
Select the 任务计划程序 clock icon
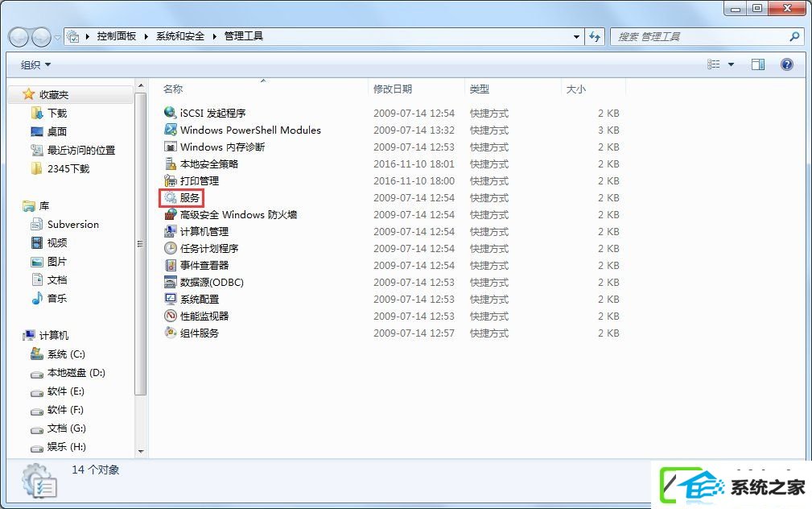coord(171,248)
